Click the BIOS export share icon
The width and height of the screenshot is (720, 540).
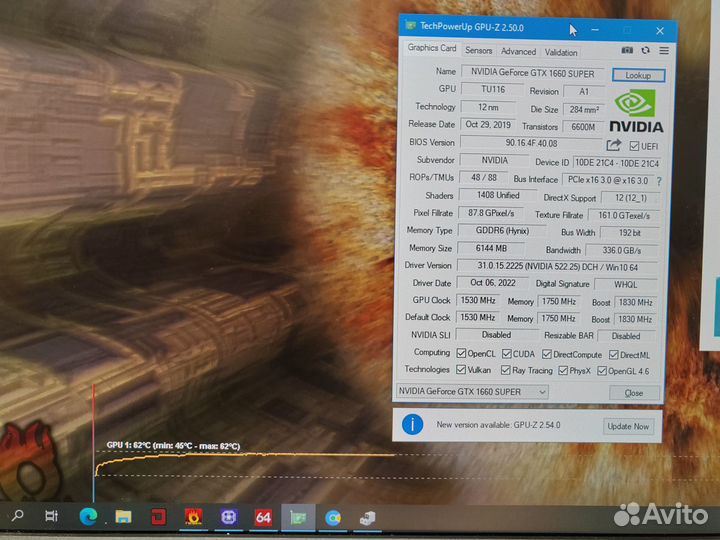[x=614, y=146]
